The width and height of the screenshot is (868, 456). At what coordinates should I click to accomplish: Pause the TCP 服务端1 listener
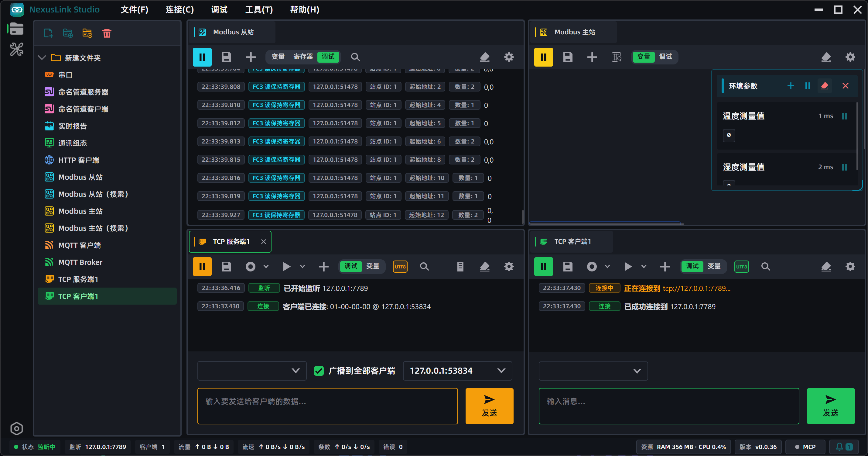pos(202,266)
